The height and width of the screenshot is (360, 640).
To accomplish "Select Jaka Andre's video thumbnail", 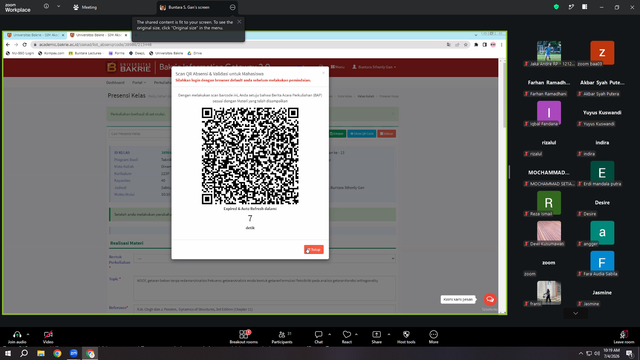I will point(549,53).
